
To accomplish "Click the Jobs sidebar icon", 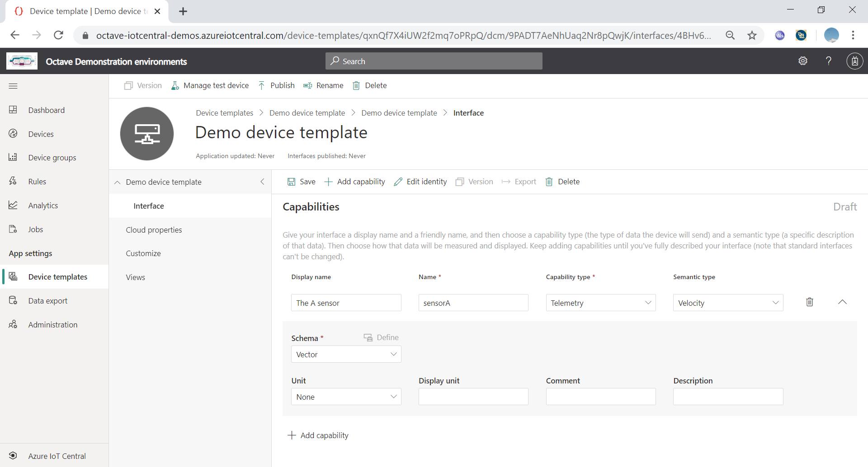I will pos(13,229).
